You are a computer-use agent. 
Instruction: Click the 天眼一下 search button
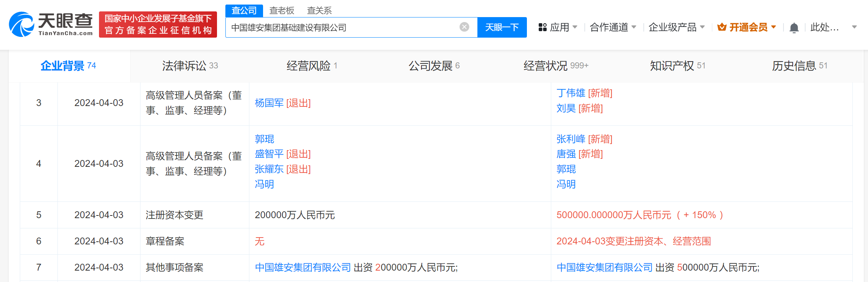(502, 27)
